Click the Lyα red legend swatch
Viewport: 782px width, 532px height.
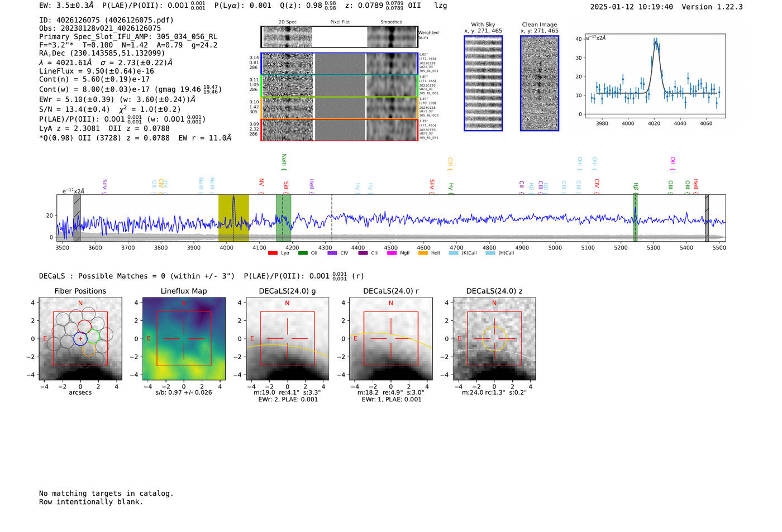273,253
